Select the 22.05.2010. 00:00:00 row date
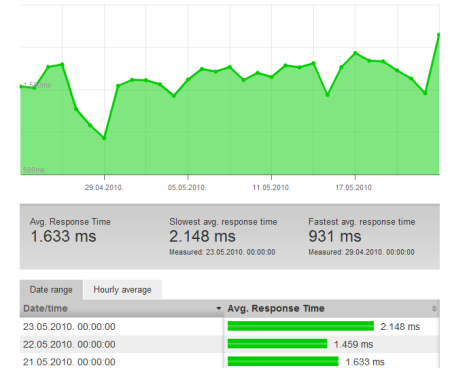The width and height of the screenshot is (450, 368). coord(69,344)
